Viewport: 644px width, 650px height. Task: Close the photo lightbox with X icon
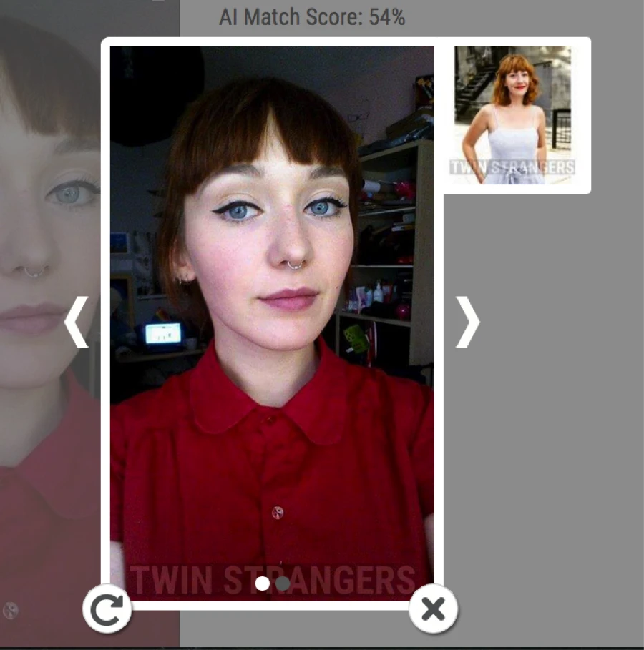pyautogui.click(x=433, y=609)
